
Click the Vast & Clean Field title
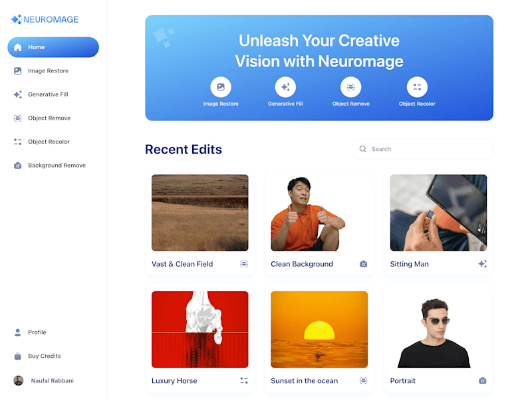182,264
